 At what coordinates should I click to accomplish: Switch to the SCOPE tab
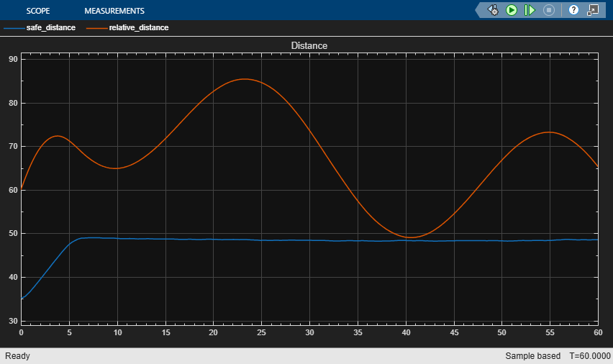pyautogui.click(x=38, y=11)
